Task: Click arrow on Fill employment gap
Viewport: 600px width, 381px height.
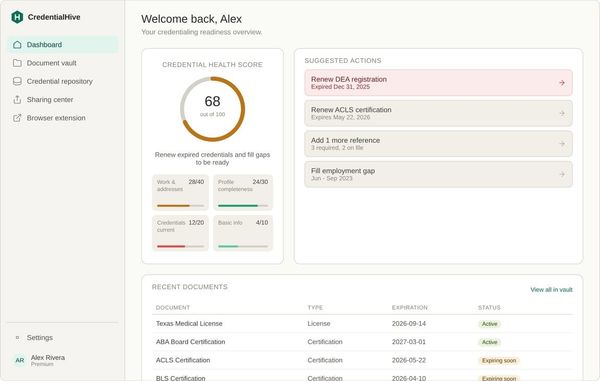Action: click(561, 174)
